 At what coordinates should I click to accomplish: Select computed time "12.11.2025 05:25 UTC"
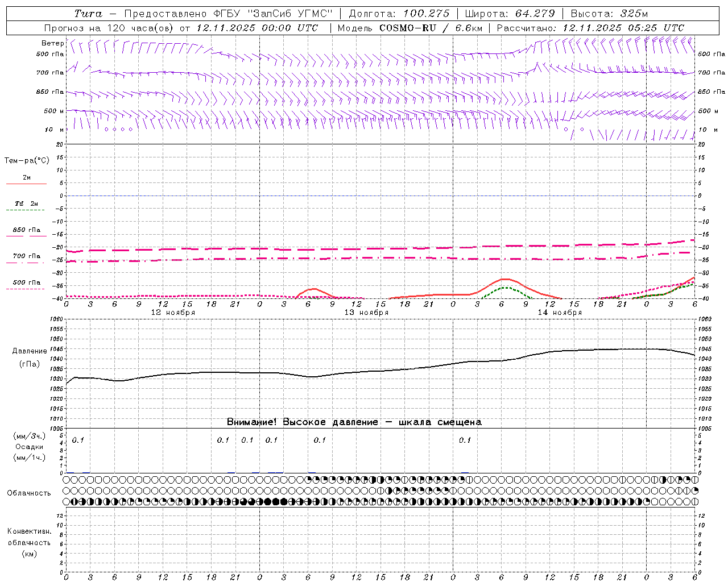click(623, 28)
